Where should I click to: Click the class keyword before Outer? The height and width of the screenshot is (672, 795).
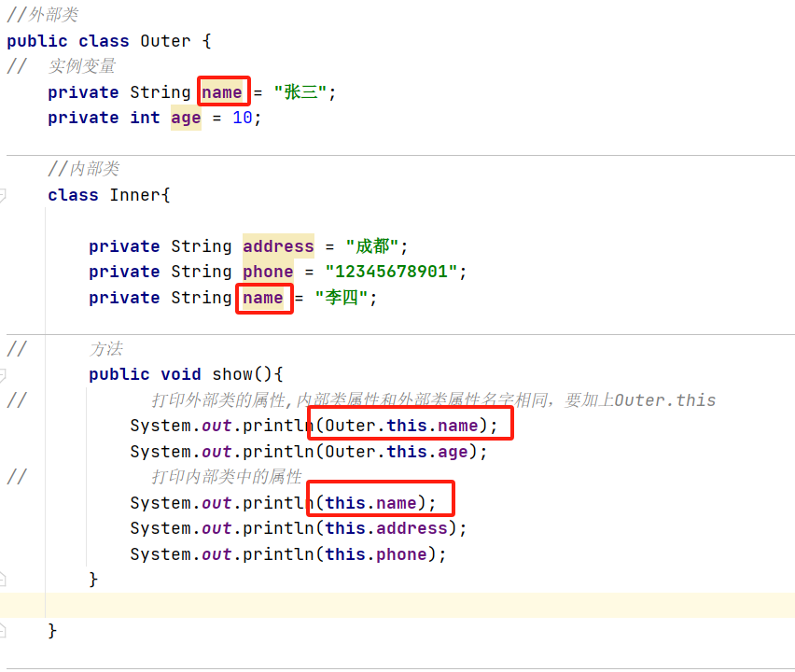[x=104, y=41]
